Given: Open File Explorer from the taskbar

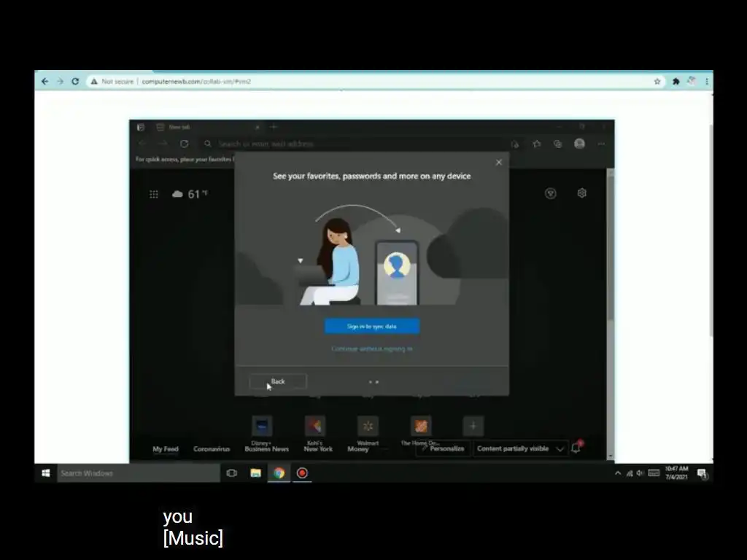Looking at the screenshot, I should (x=256, y=472).
